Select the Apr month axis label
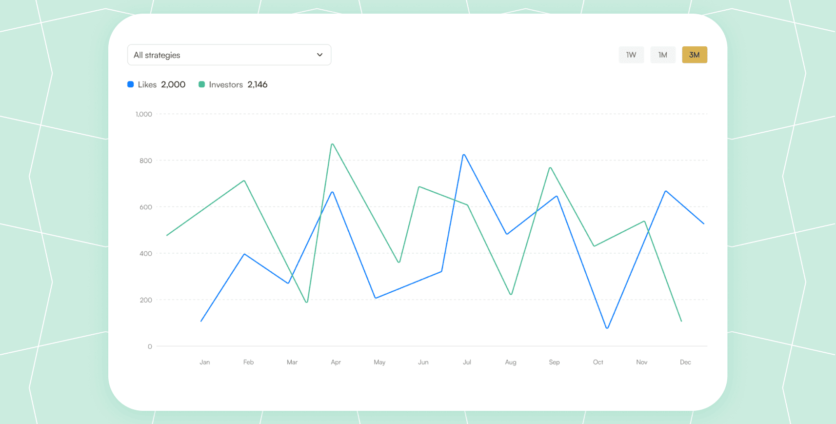The width and height of the screenshot is (836, 424). tap(335, 362)
